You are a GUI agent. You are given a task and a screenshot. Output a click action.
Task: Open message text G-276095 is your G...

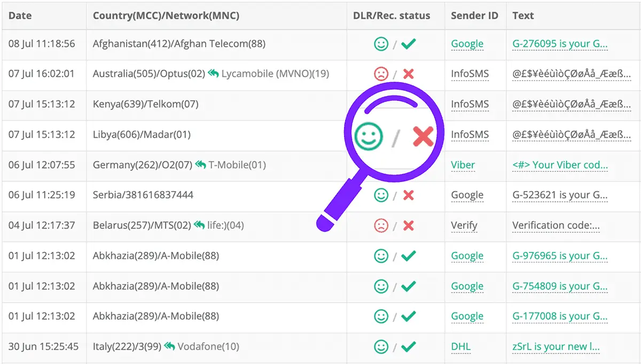tap(560, 44)
